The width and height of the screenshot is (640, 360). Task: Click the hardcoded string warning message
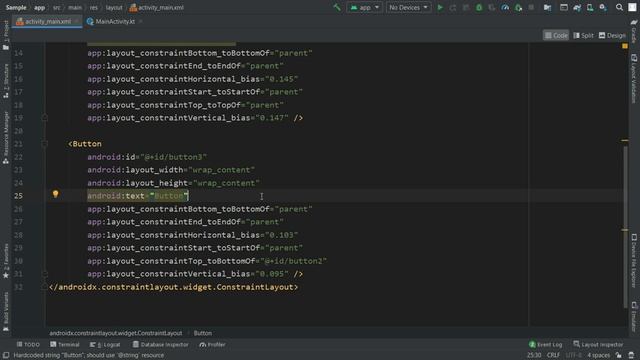[x=89, y=355]
